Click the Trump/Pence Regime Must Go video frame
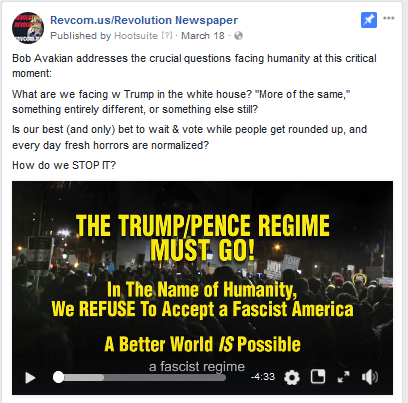 click(202, 288)
